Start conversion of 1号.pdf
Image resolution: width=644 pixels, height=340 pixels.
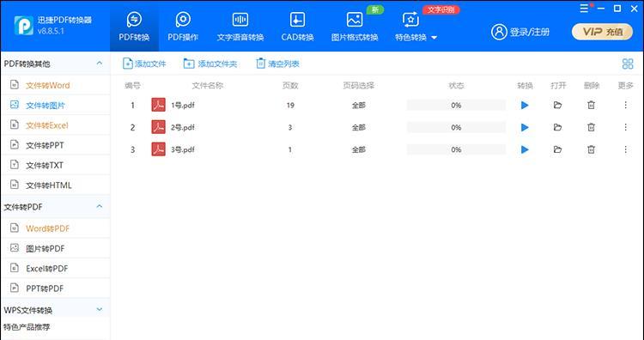[x=525, y=105]
